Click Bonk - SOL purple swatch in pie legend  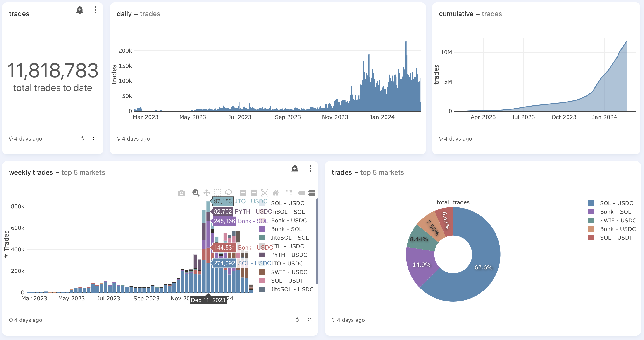591,212
